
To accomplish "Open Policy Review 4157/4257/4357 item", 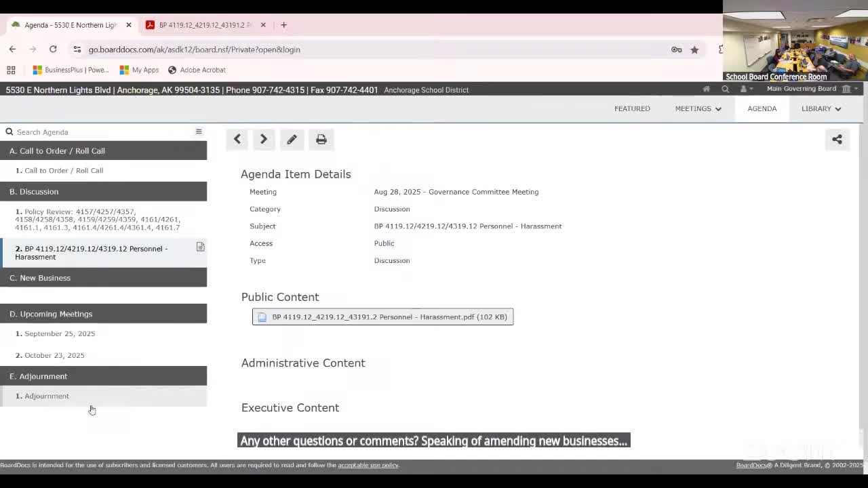I will (x=98, y=220).
